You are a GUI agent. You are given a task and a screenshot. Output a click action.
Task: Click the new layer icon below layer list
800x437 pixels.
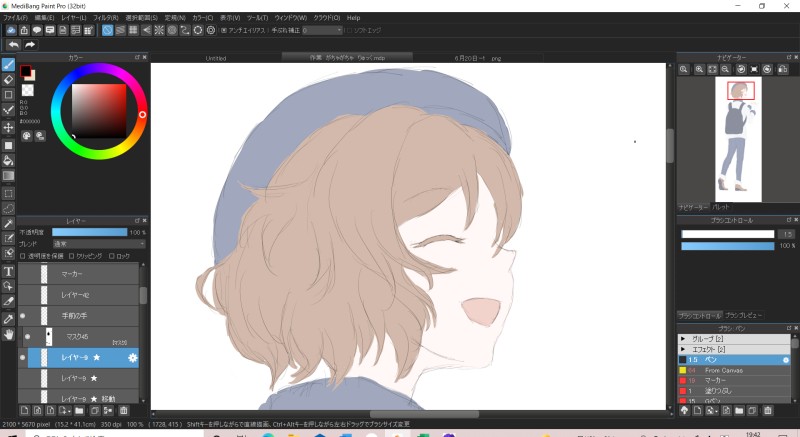[x=24, y=410]
